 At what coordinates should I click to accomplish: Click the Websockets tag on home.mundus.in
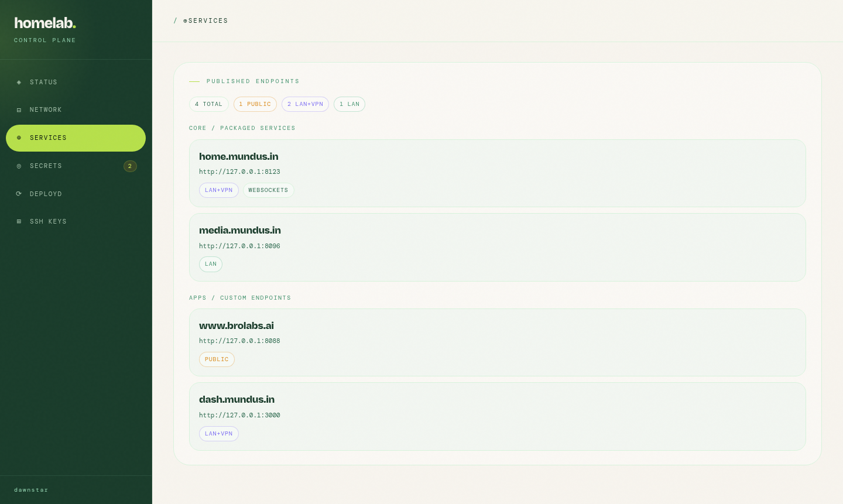[268, 190]
